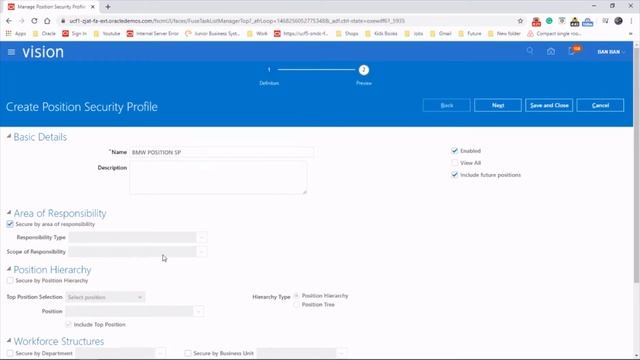Image resolution: width=640 pixels, height=360 pixels.
Task: Click the browser home icon
Action: coord(47,21)
